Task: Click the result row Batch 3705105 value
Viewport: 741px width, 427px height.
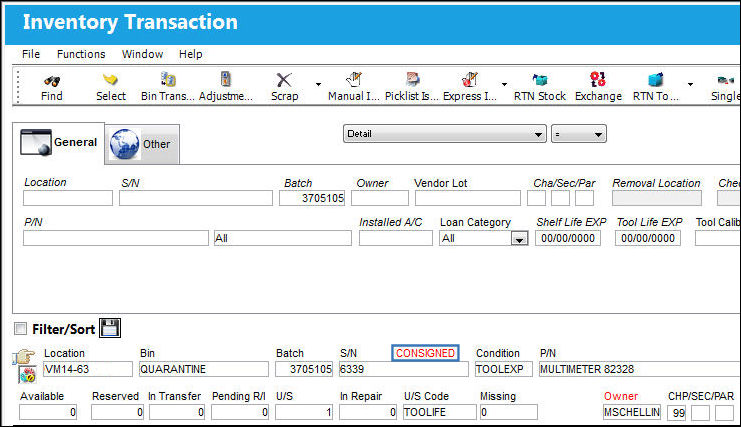Action: 304,369
